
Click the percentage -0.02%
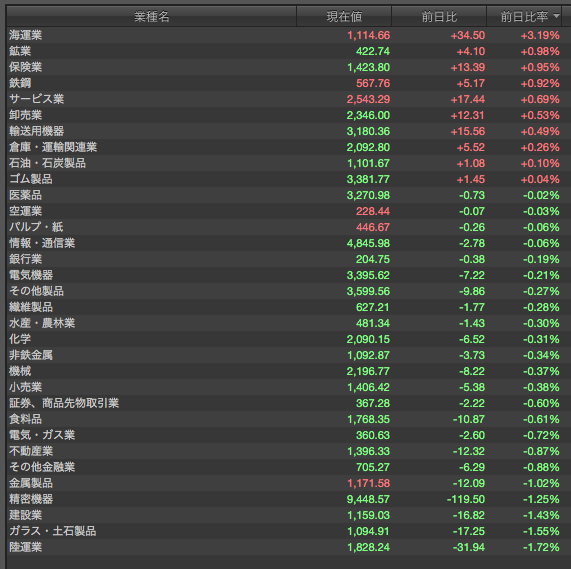(x=542, y=195)
